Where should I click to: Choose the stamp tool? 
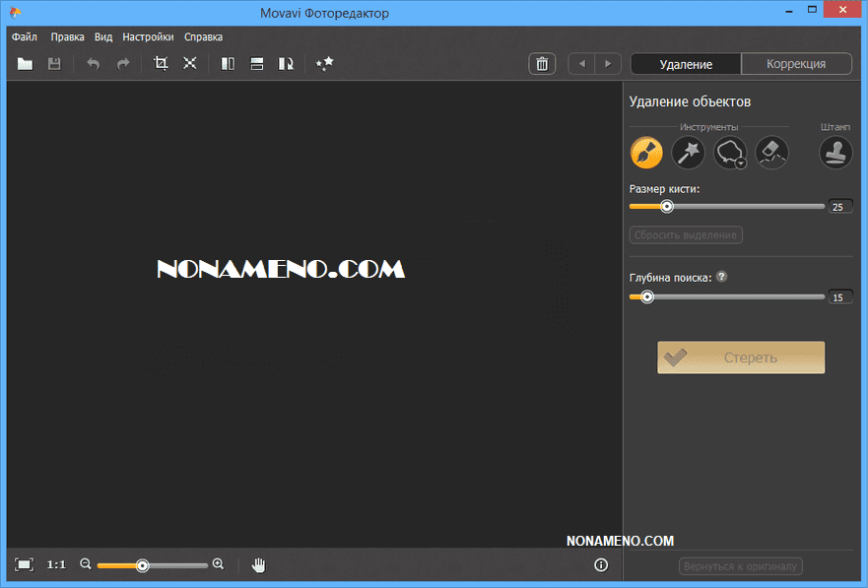tap(836, 152)
